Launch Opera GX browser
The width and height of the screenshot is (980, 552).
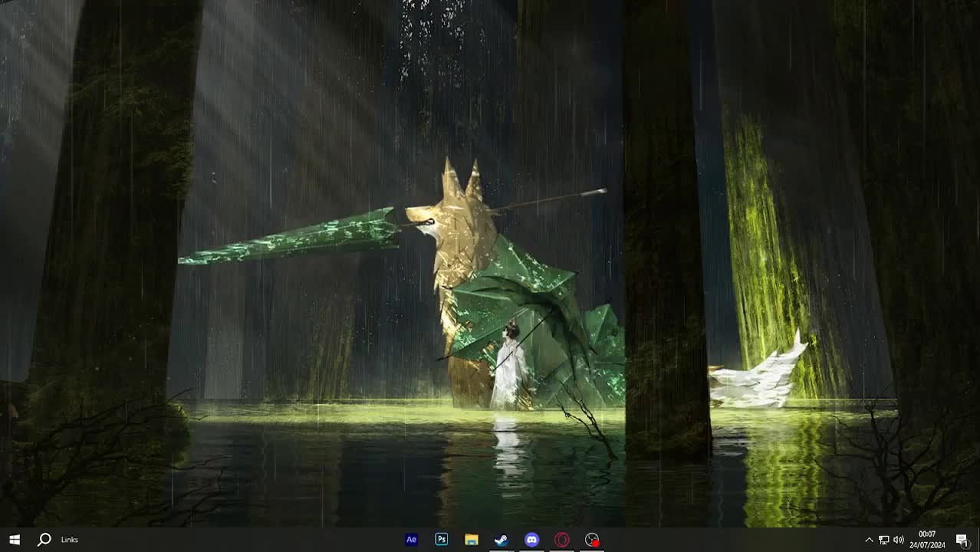tap(561, 539)
